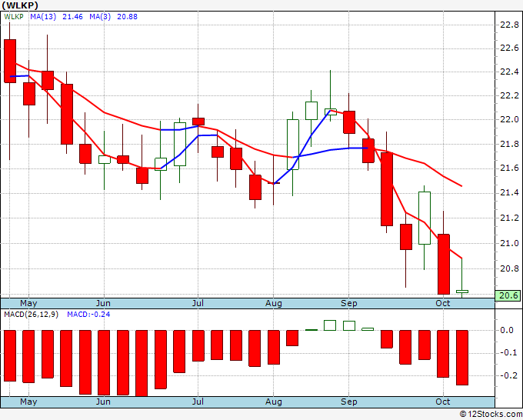Screen dimensions: 523x420
Task: Click the tall green early-August candlestick body
Action: coord(292,145)
